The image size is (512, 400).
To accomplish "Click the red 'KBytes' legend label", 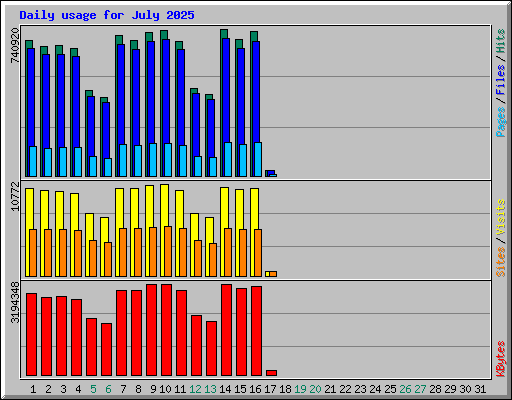I will coord(500,359).
